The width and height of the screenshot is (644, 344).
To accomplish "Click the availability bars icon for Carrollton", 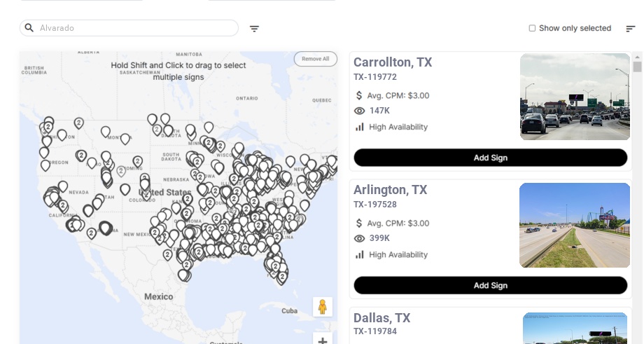I will point(360,127).
